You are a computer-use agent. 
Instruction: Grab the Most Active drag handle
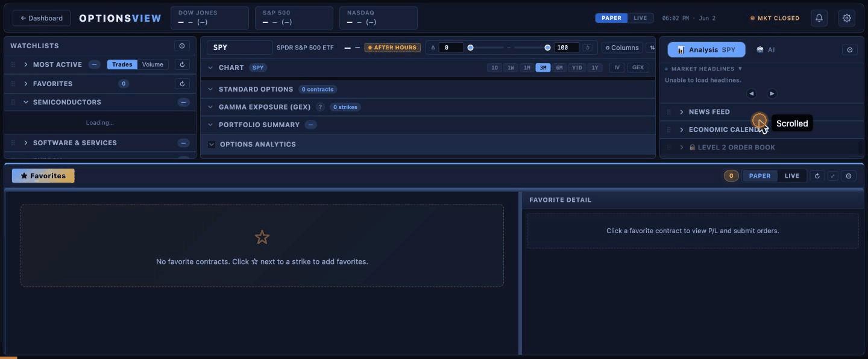(13, 64)
